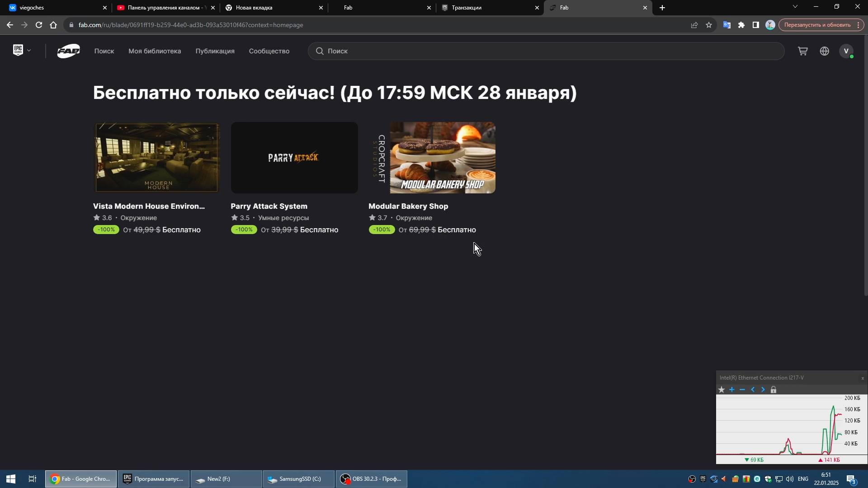The width and height of the screenshot is (868, 488).
Task: Open the Chrome extensions puzzle icon
Action: [741, 25]
